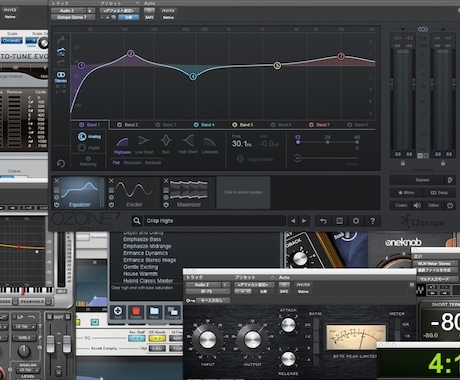460x380 pixels.
Task: Open the Ozone options gear
Action: (356, 221)
